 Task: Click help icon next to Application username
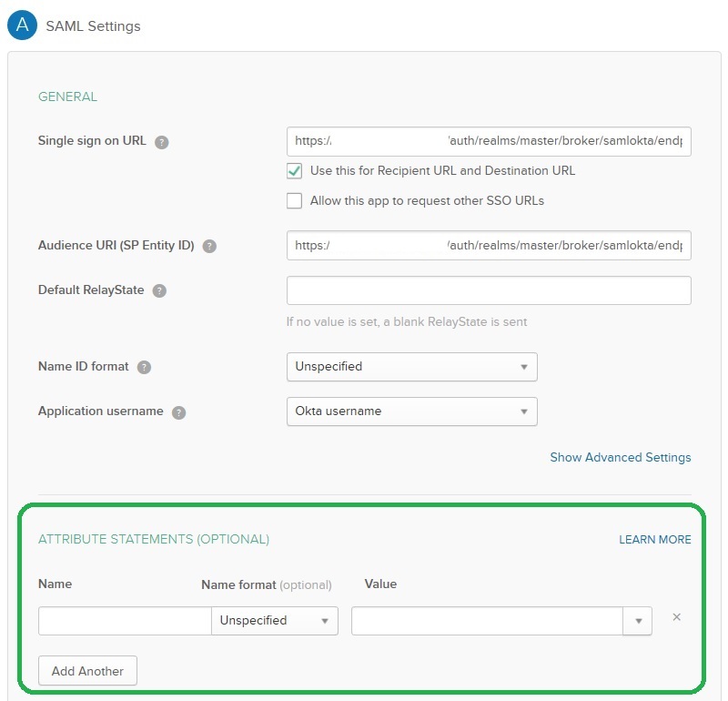tap(179, 411)
